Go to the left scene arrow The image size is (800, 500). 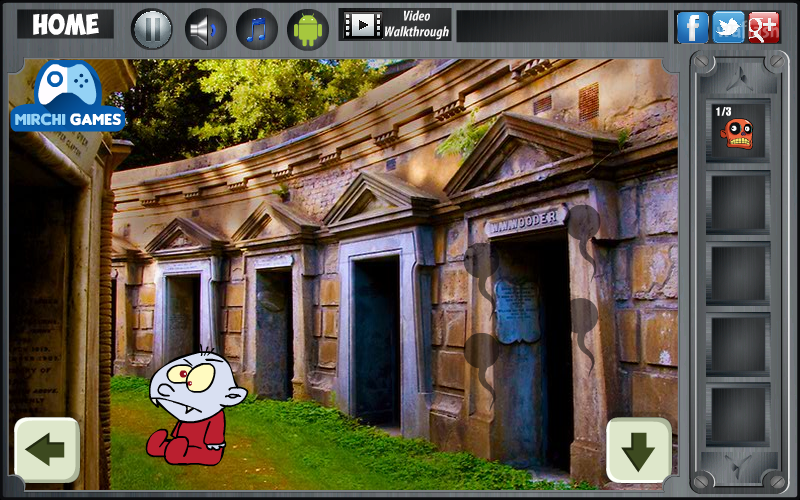point(47,449)
